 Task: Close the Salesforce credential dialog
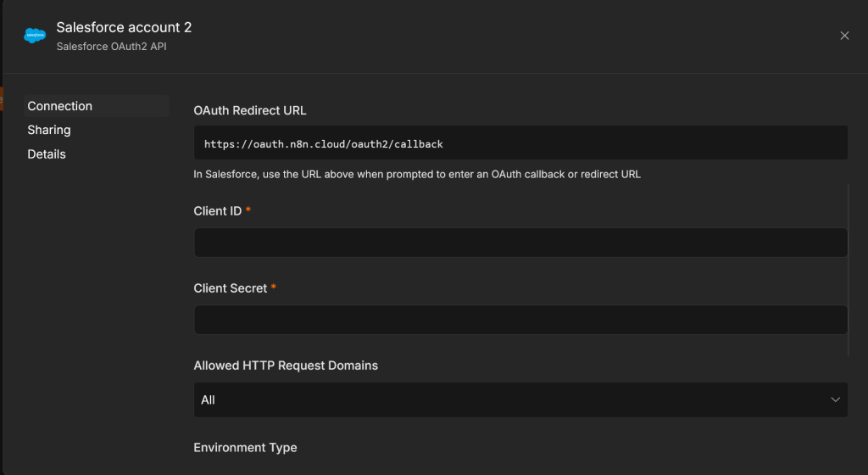844,36
